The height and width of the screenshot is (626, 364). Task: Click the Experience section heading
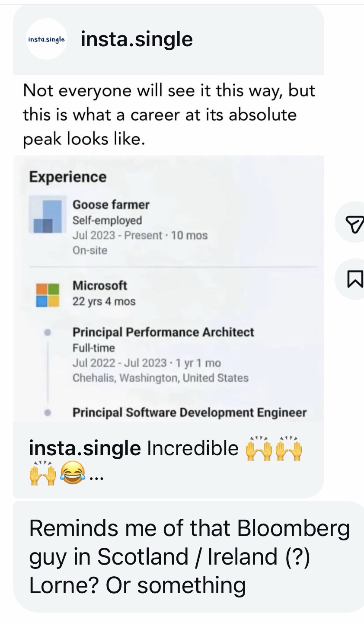click(x=68, y=177)
